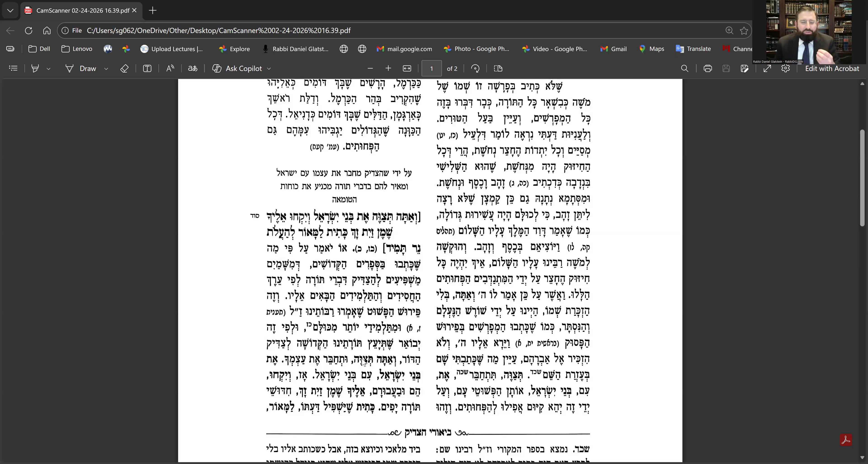Open Ask Copilot
This screenshot has height=464, width=868.
237,69
